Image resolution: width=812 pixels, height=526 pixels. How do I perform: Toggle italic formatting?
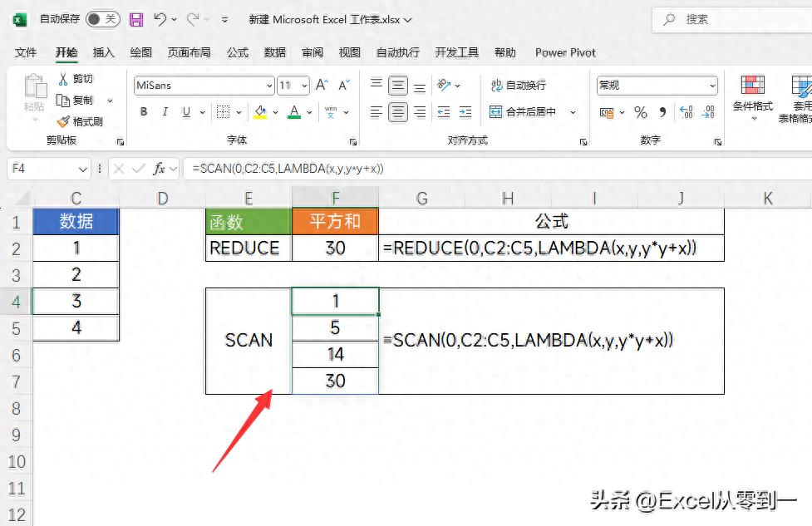coord(165,111)
